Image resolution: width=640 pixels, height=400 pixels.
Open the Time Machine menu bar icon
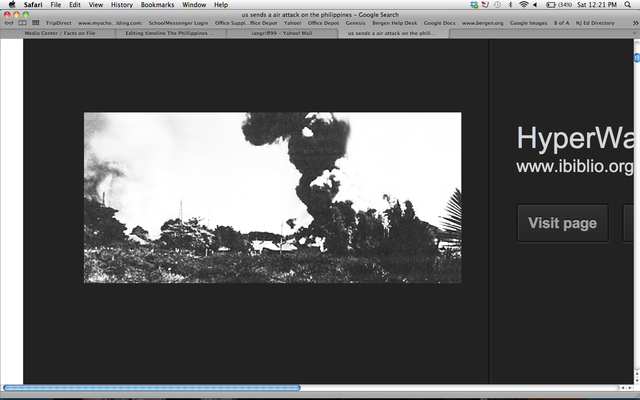point(497,5)
